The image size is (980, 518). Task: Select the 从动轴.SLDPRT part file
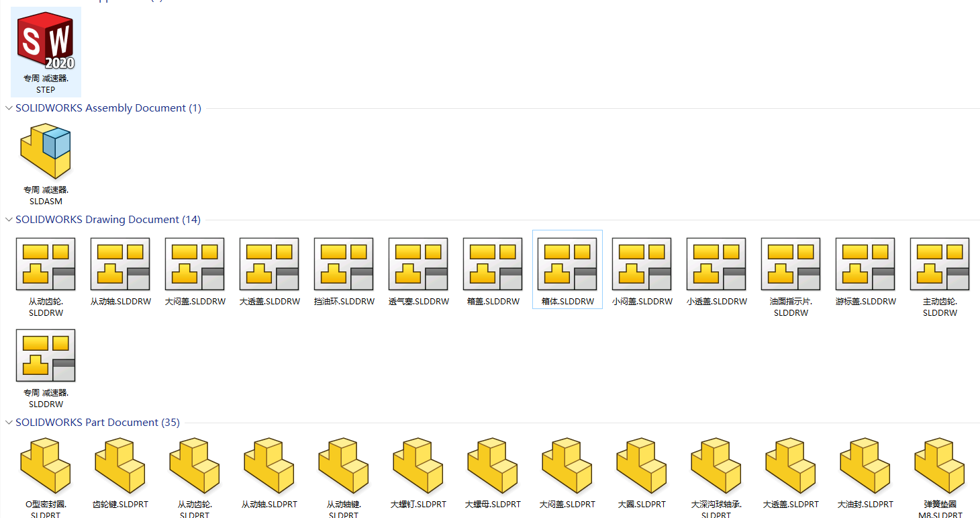click(269, 473)
